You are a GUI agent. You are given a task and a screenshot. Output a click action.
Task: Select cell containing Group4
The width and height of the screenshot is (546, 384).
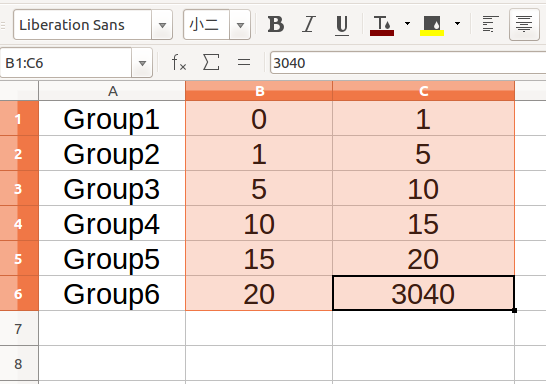tap(112, 223)
